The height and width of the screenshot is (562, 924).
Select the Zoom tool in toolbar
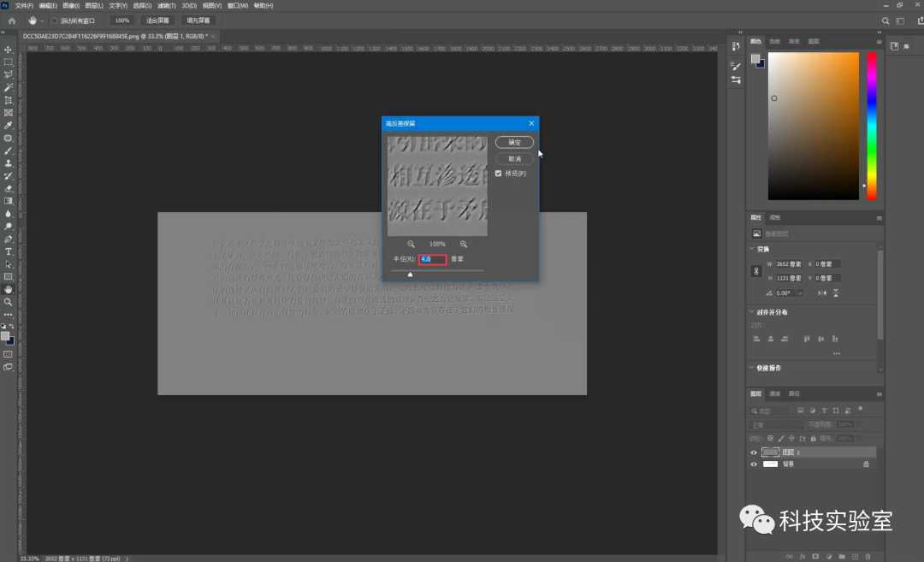[8, 302]
